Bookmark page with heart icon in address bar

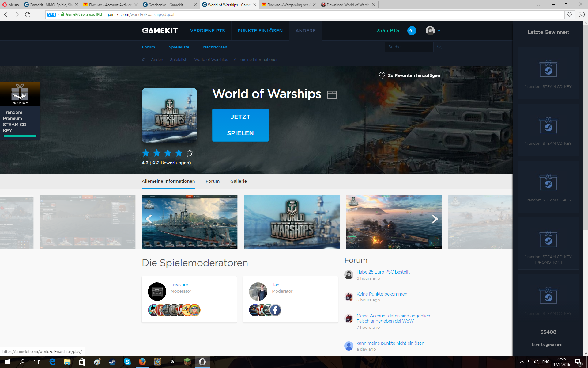570,14
